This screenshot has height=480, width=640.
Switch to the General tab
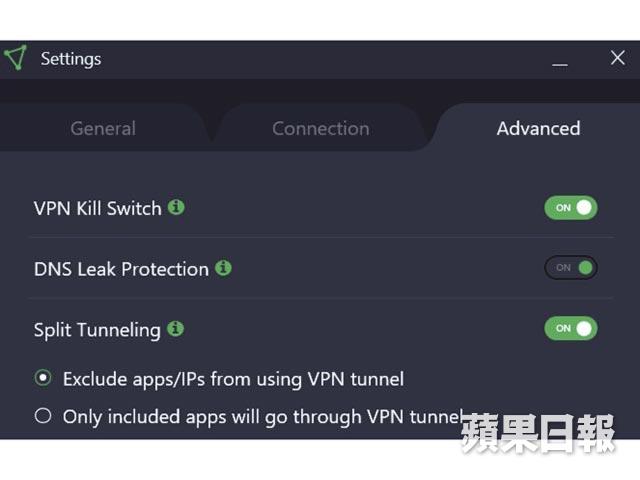103,129
